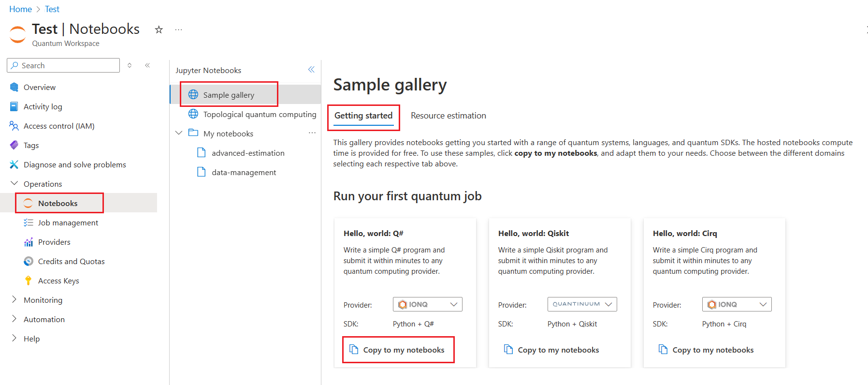The height and width of the screenshot is (385, 868).
Task: Collapse the Jupyter Notebooks panel
Action: point(311,70)
